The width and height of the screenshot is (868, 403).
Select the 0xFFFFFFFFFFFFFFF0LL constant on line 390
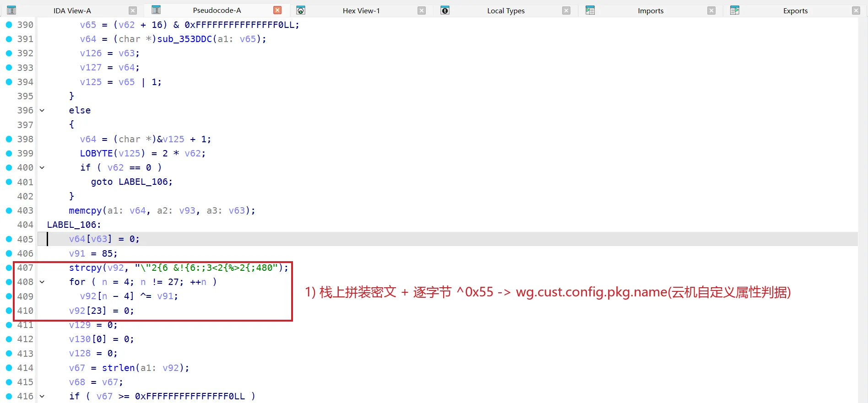click(239, 25)
